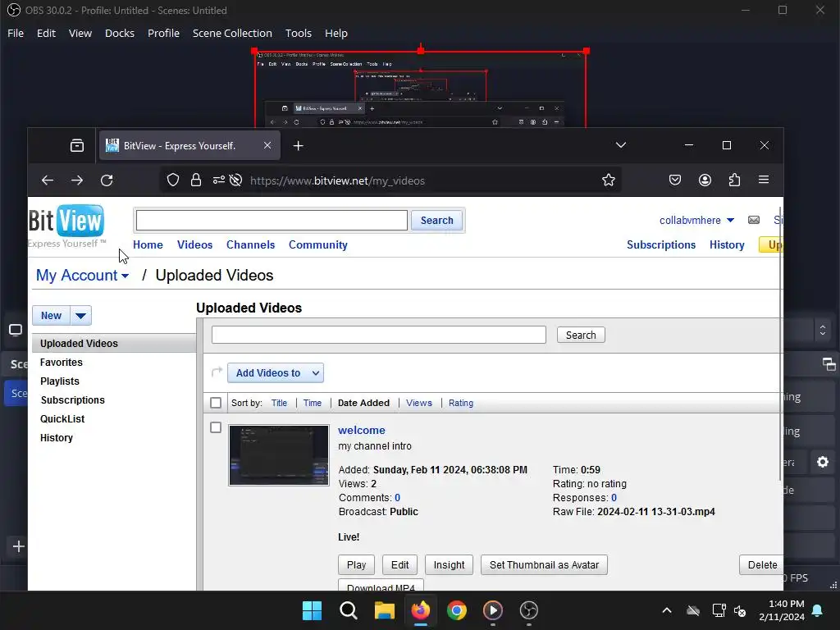Bookmark this page with the star icon
Viewport: 840px width, 630px height.
(x=609, y=180)
